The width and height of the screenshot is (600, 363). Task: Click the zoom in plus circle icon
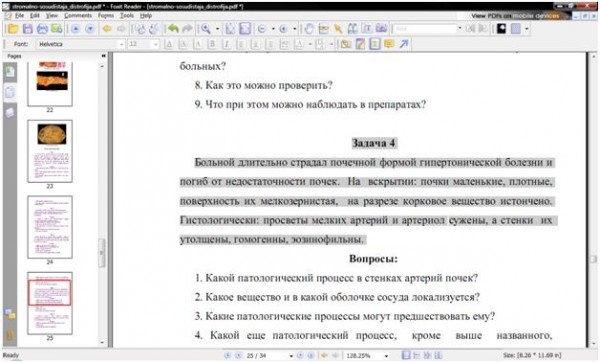[283, 29]
